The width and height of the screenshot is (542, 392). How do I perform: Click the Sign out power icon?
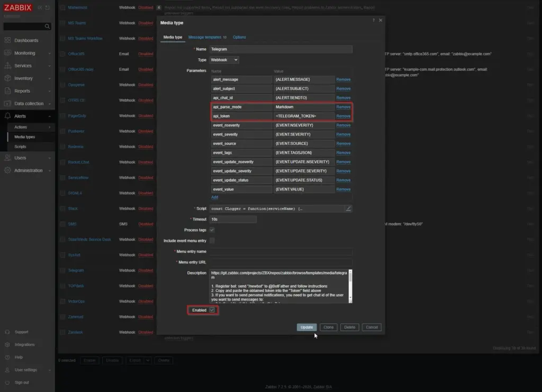tap(7, 382)
